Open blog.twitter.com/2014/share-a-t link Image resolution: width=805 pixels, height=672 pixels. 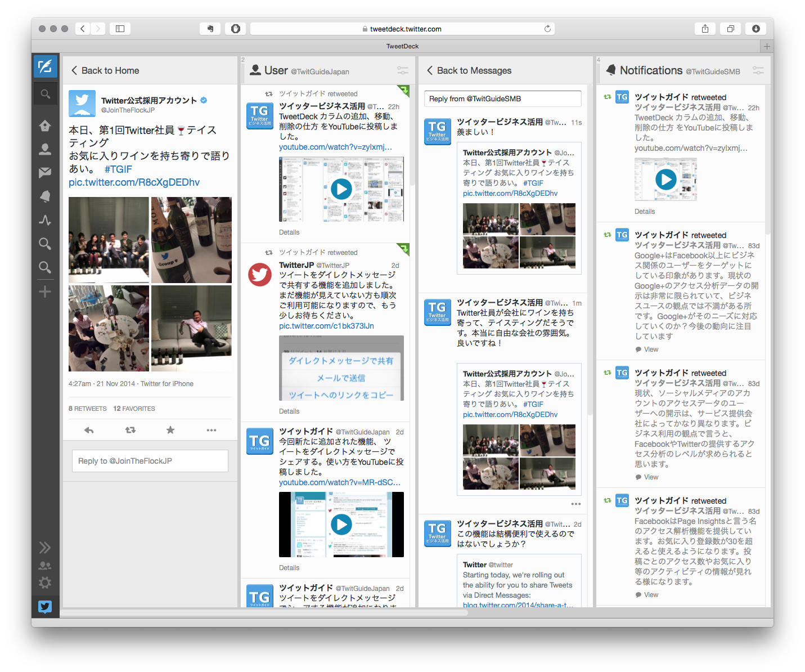click(x=518, y=605)
